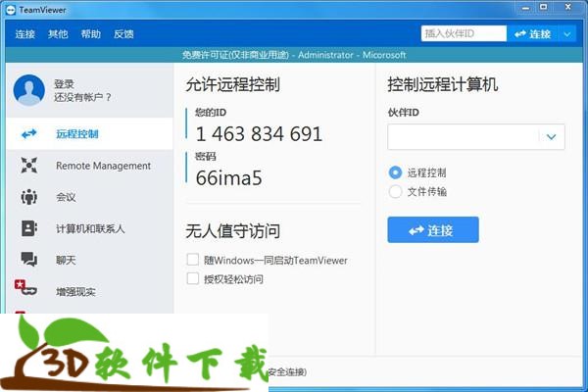588x392 pixels.
Task: Click the remote control arrows icon in sidebar
Action: tap(29, 134)
